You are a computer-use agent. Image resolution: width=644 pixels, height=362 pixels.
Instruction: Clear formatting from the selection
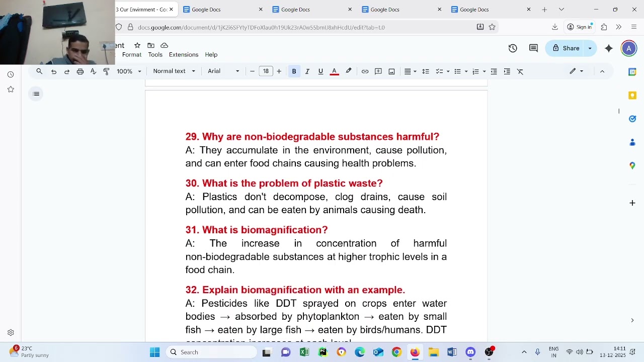[520, 71]
